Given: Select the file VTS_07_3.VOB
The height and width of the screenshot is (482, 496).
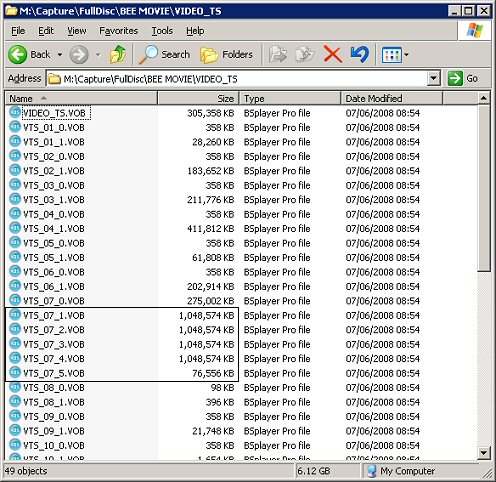Looking at the screenshot, I should tap(54, 344).
